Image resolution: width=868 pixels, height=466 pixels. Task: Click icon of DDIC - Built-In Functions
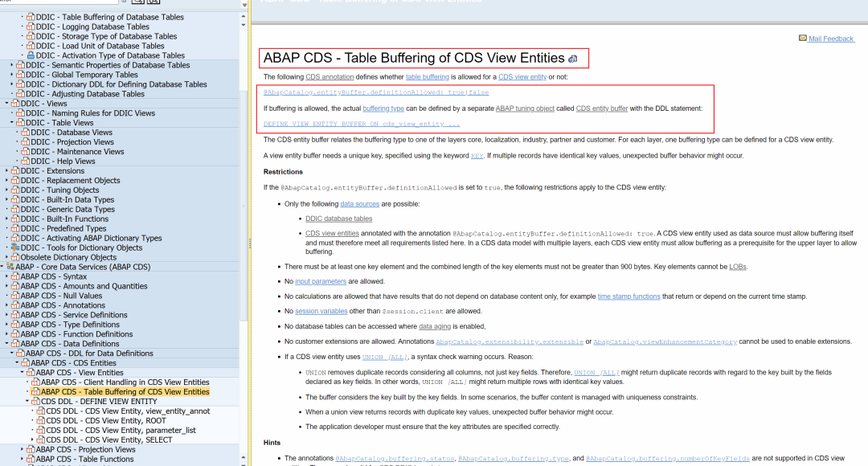15,219
